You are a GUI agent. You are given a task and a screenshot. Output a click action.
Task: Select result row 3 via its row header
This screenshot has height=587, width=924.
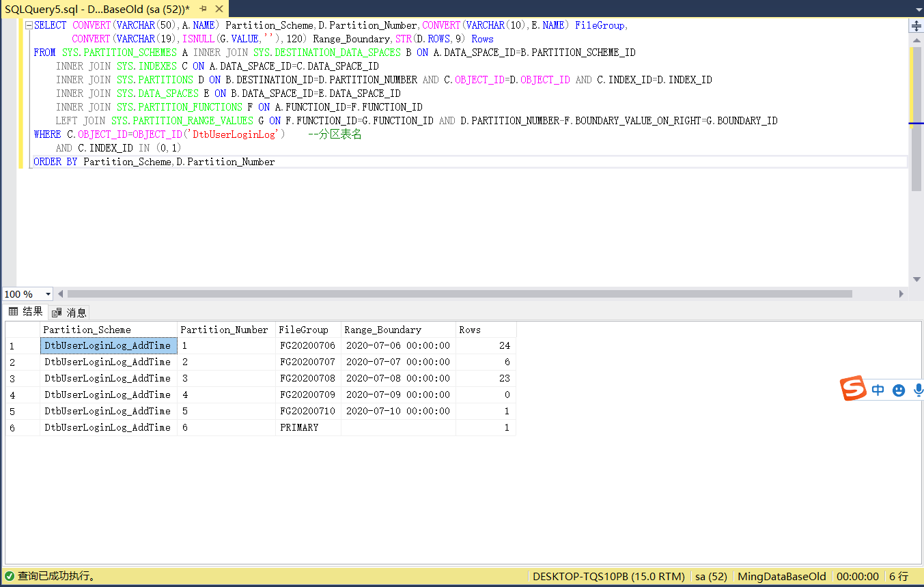tap(23, 378)
